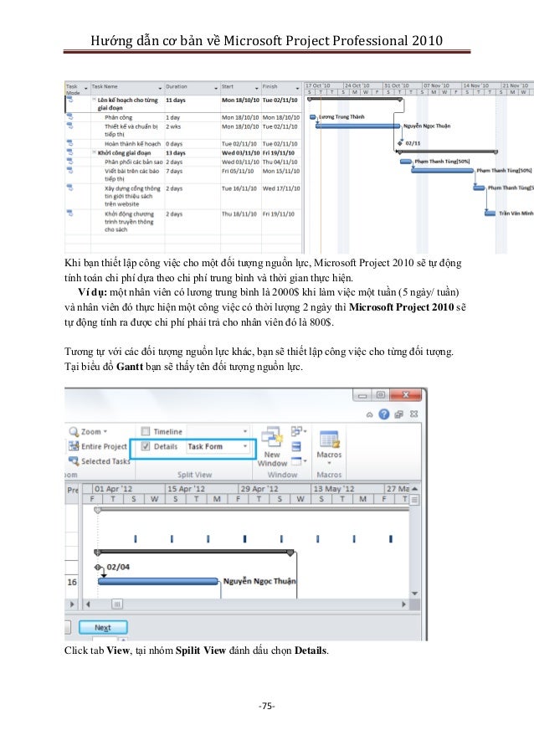Image resolution: width=534 pixels, height=756 pixels.
Task: Click the Zoom magnifier icon
Action: click(74, 431)
